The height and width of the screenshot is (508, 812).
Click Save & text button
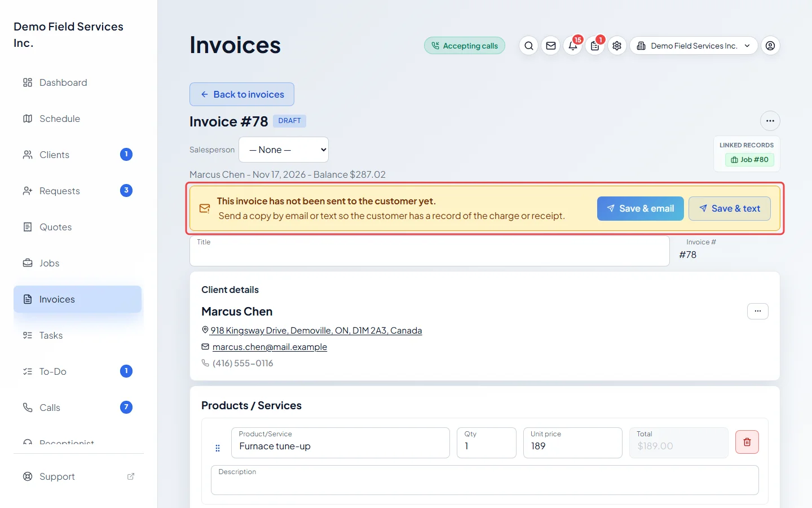tap(730, 208)
